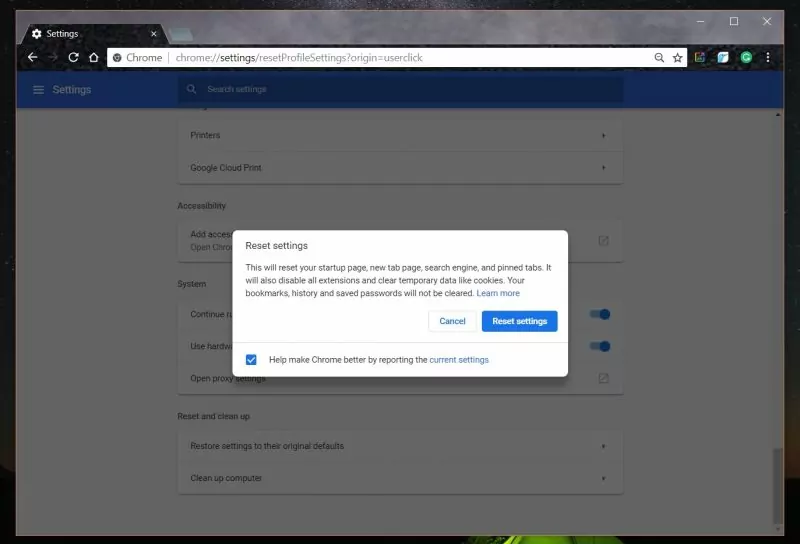Open the Learn more link

pos(498,293)
